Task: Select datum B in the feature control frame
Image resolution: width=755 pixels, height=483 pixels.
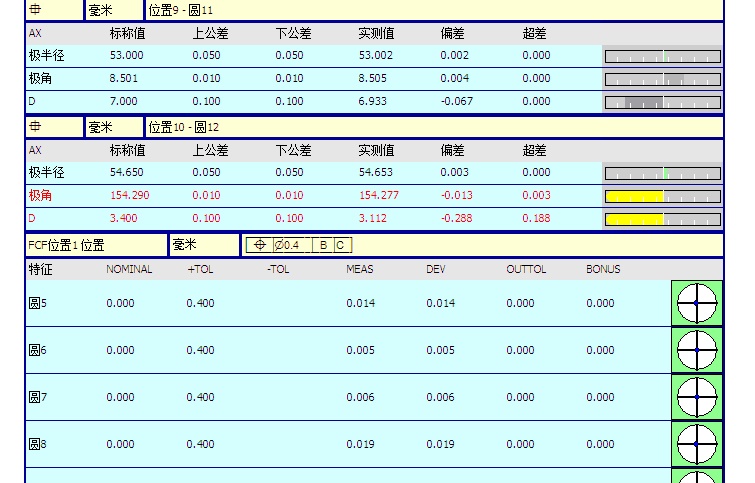Action: pos(323,245)
